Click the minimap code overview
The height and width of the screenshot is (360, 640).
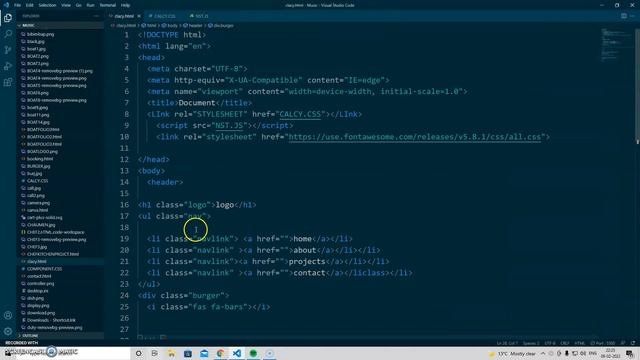click(x=616, y=45)
